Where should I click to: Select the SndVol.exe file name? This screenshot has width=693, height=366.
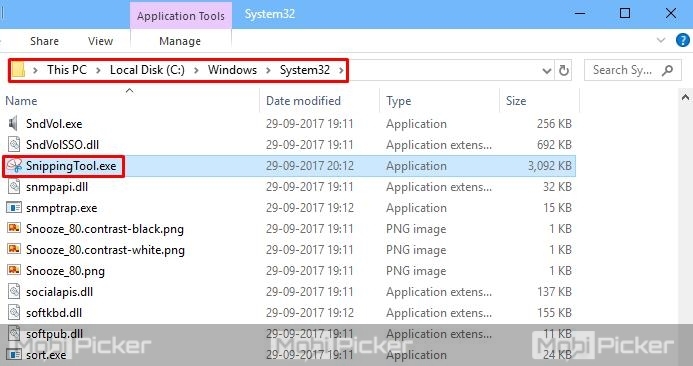(x=54, y=124)
